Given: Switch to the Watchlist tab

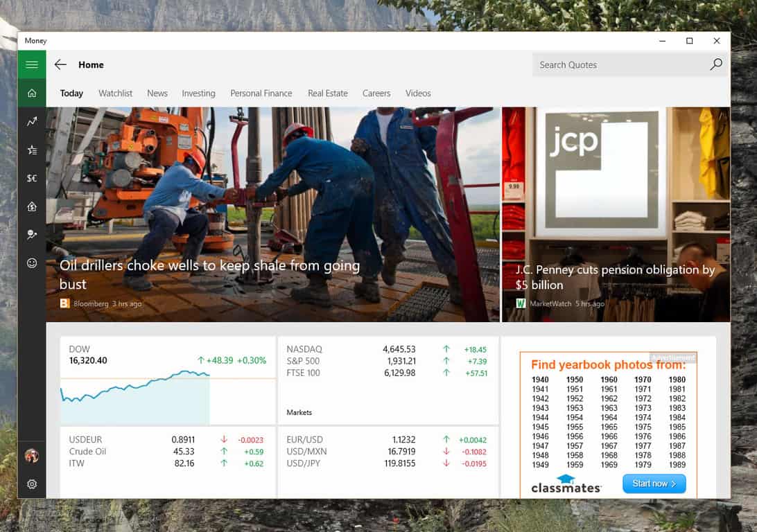Looking at the screenshot, I should point(115,93).
